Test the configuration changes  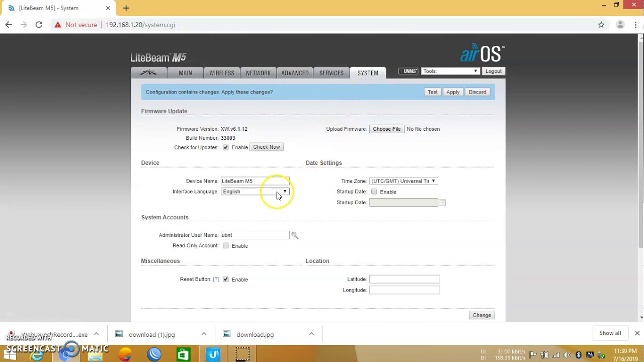click(x=433, y=92)
